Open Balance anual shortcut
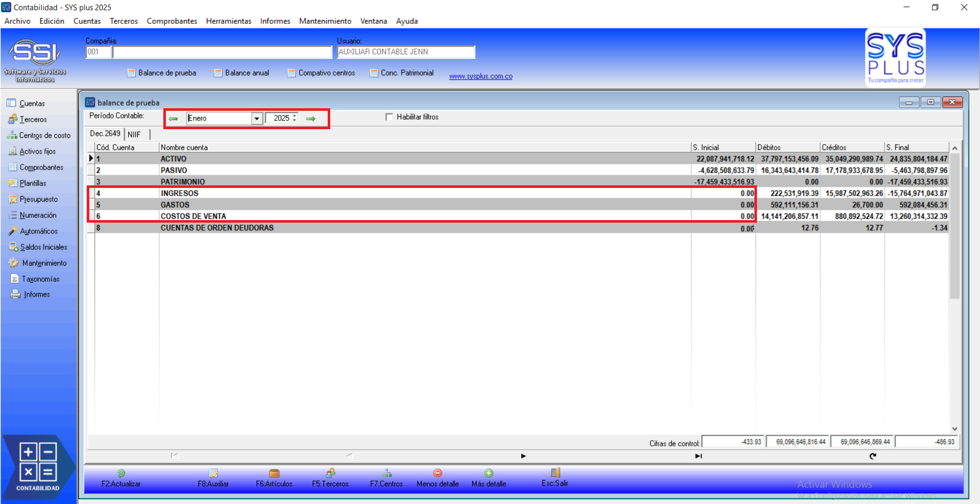 [242, 73]
